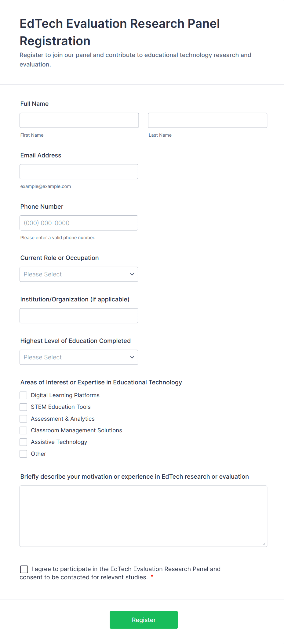Image resolution: width=284 pixels, height=644 pixels.
Task: Focus the Email Address field
Action: pyautogui.click(x=79, y=171)
